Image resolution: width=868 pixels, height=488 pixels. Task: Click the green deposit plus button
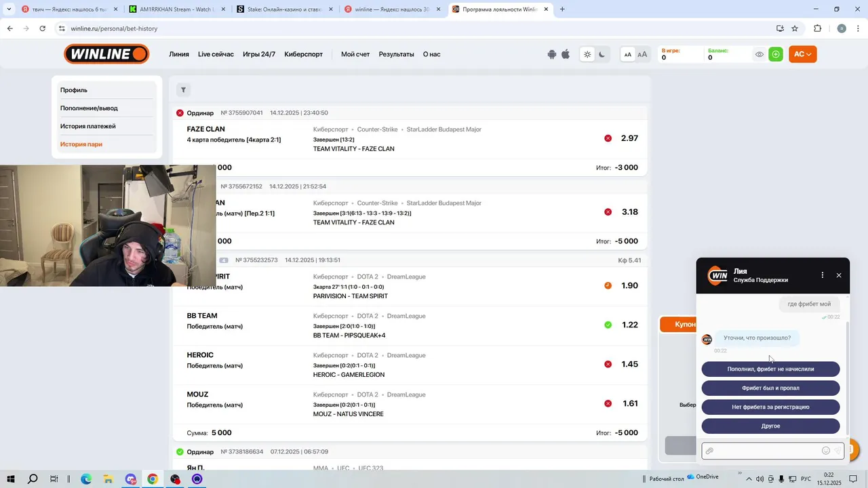click(776, 54)
